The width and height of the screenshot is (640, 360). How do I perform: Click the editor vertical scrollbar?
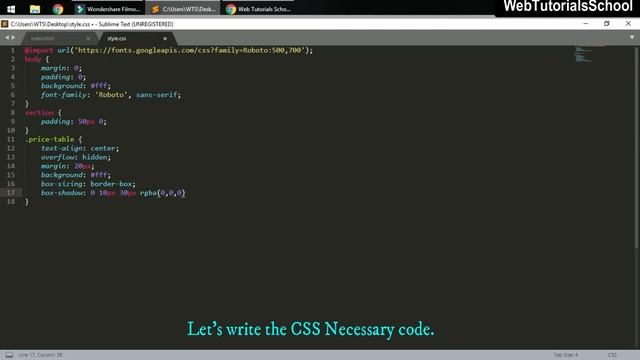636,147
